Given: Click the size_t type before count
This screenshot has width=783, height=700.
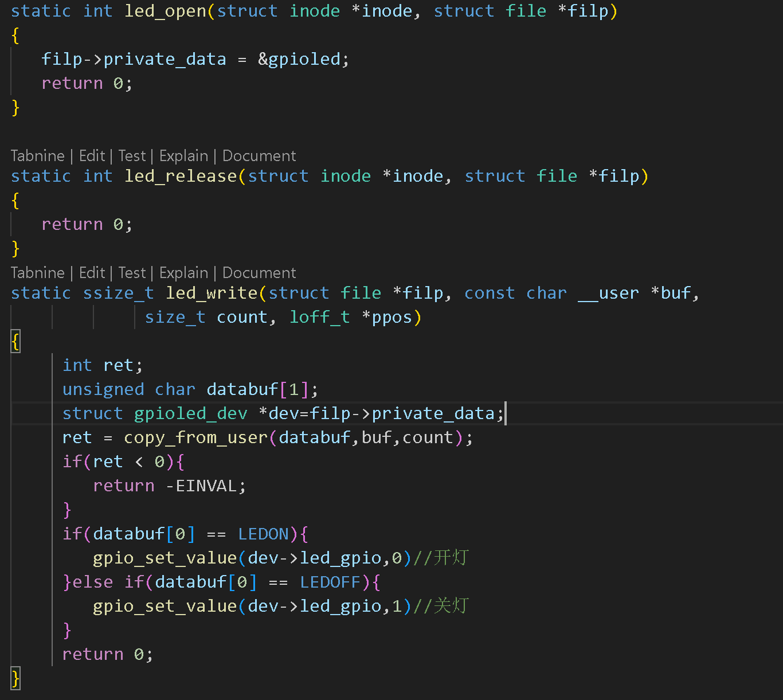Looking at the screenshot, I should click(x=175, y=317).
